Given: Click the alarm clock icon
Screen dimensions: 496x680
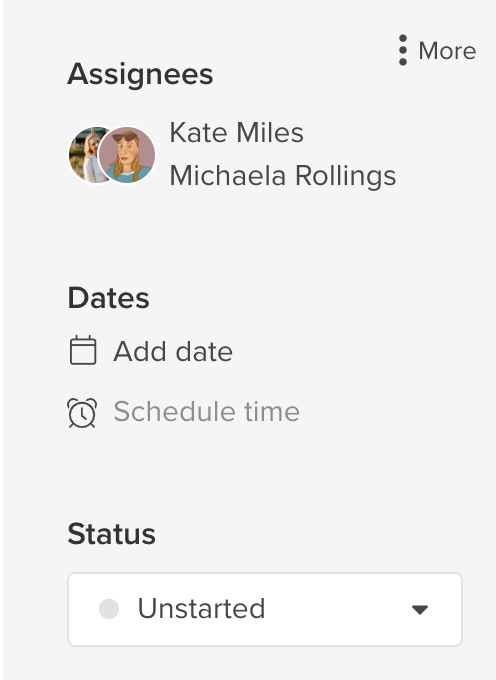Looking at the screenshot, I should [82, 412].
